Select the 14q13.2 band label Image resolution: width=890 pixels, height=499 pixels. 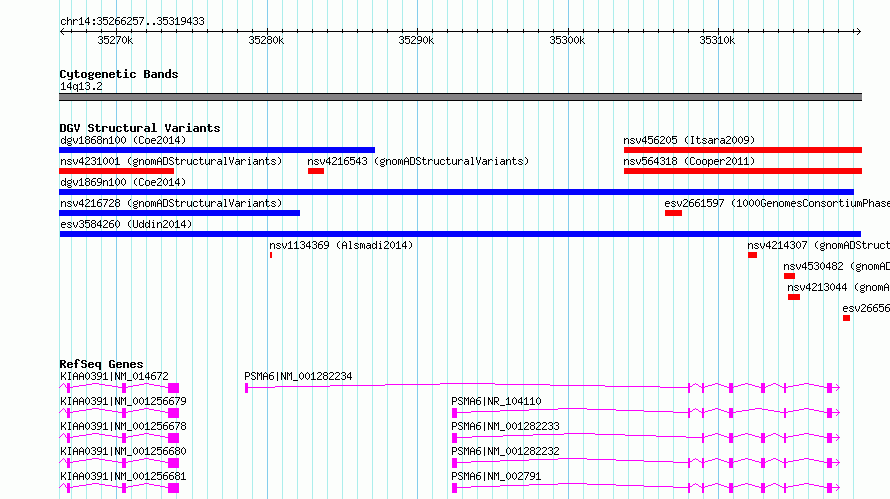point(81,86)
